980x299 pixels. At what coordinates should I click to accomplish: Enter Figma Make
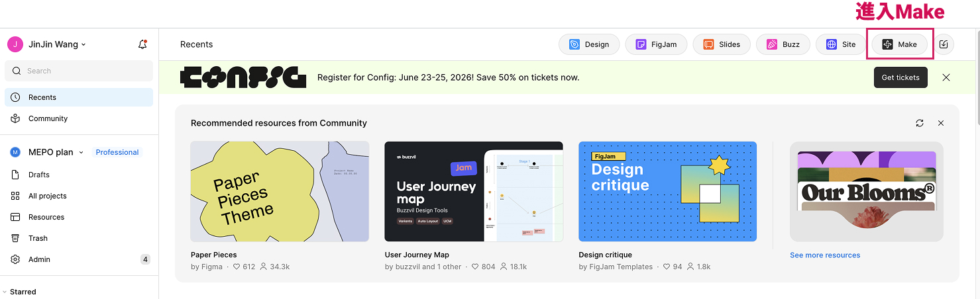[899, 44]
